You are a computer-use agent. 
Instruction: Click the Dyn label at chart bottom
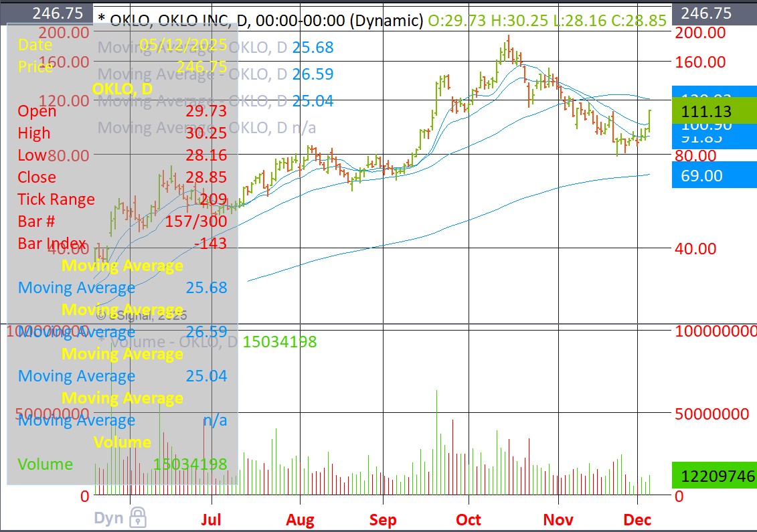pyautogui.click(x=109, y=518)
